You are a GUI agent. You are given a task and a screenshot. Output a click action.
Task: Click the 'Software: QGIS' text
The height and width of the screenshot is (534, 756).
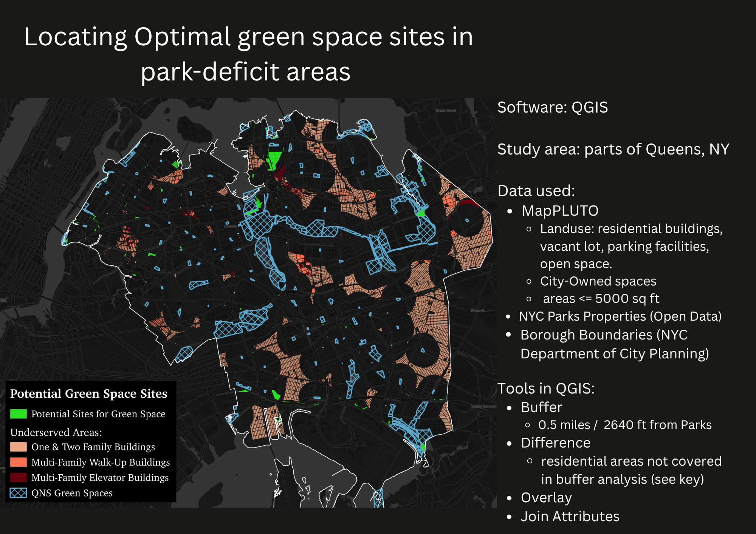tap(553, 108)
